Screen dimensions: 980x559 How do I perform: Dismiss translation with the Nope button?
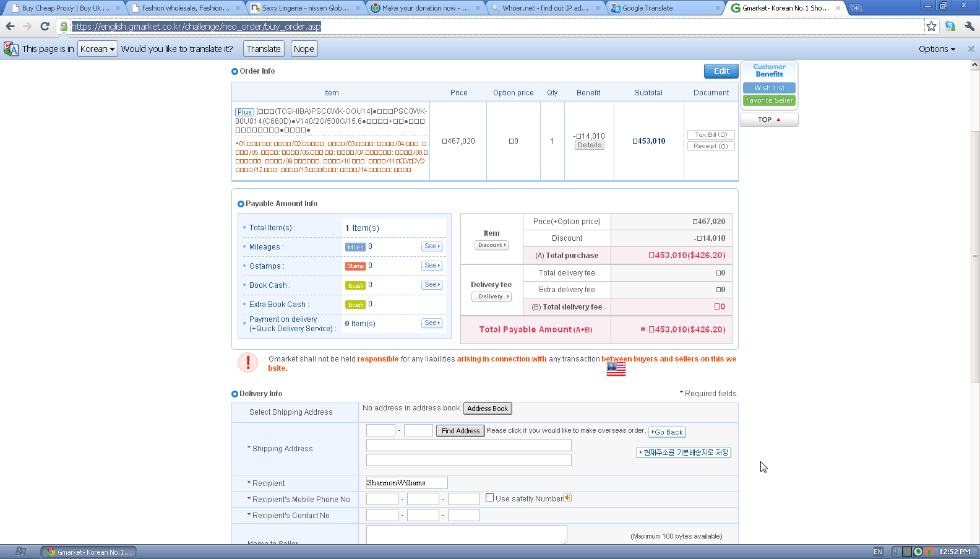click(304, 49)
